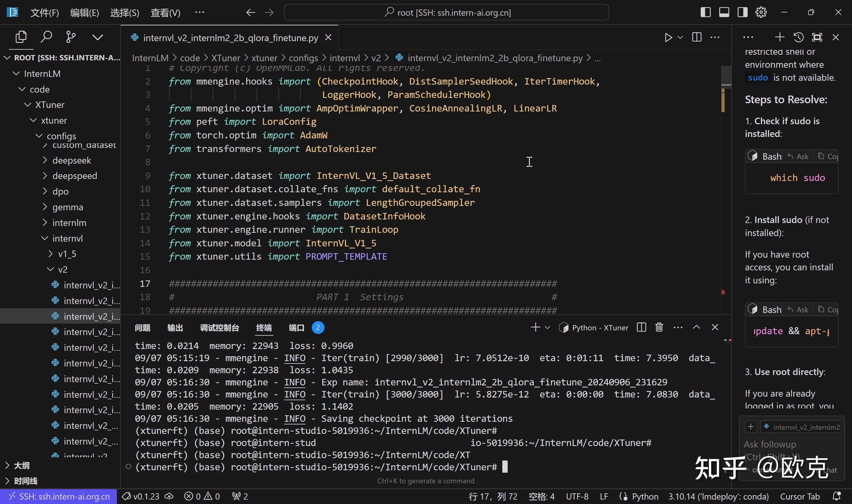
Task: Open the 文件(F) menu
Action: coord(44,12)
